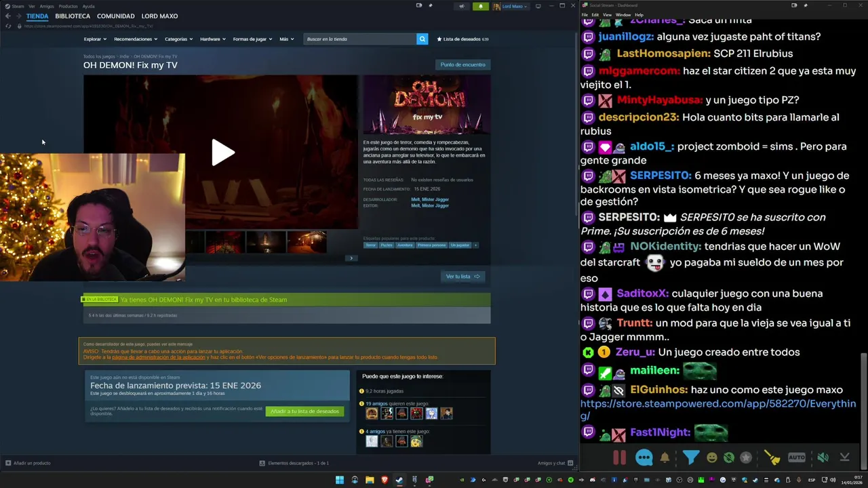
Task: Open the File menu in Social Stream
Action: pos(585,14)
